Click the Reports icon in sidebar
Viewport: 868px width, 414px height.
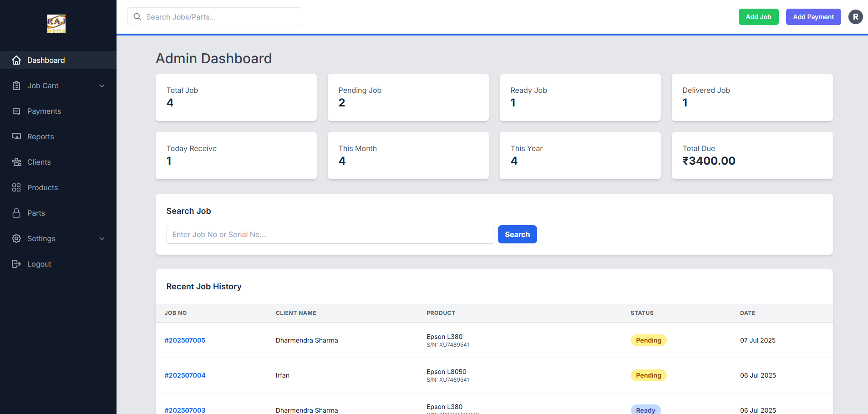click(16, 136)
